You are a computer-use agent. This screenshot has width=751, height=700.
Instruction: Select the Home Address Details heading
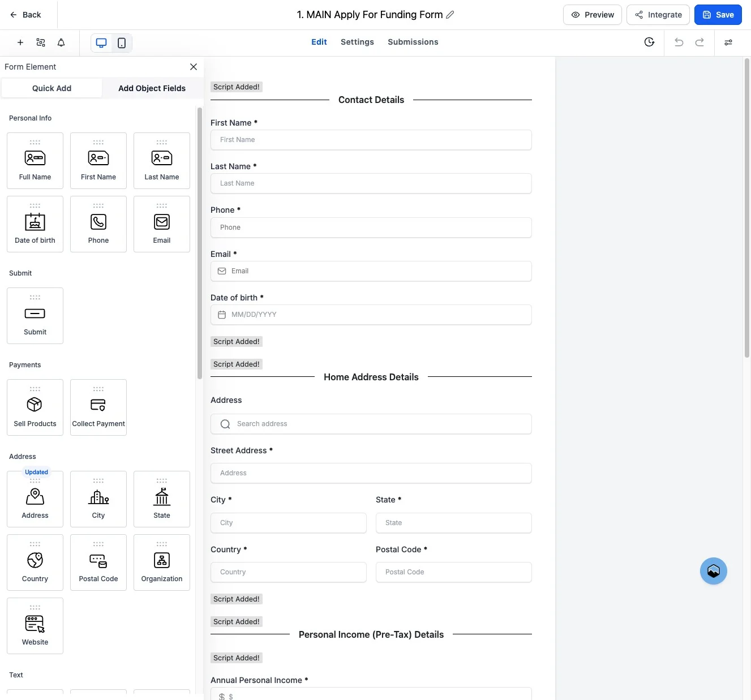[371, 377]
